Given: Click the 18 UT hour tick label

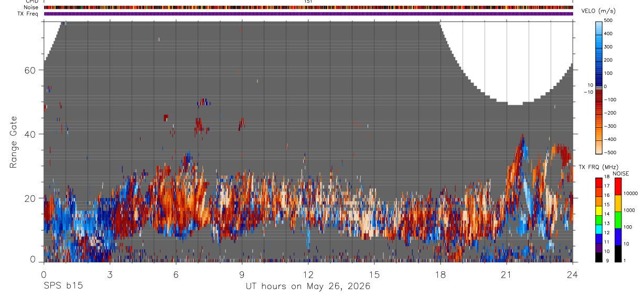Looking at the screenshot, I should (441, 274).
